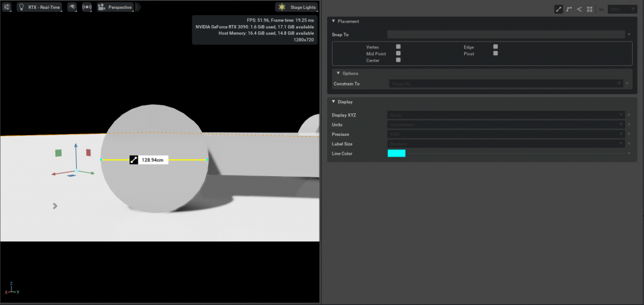Enable Pivot snapping checkbox
The width and height of the screenshot is (644, 305).
pos(496,53)
